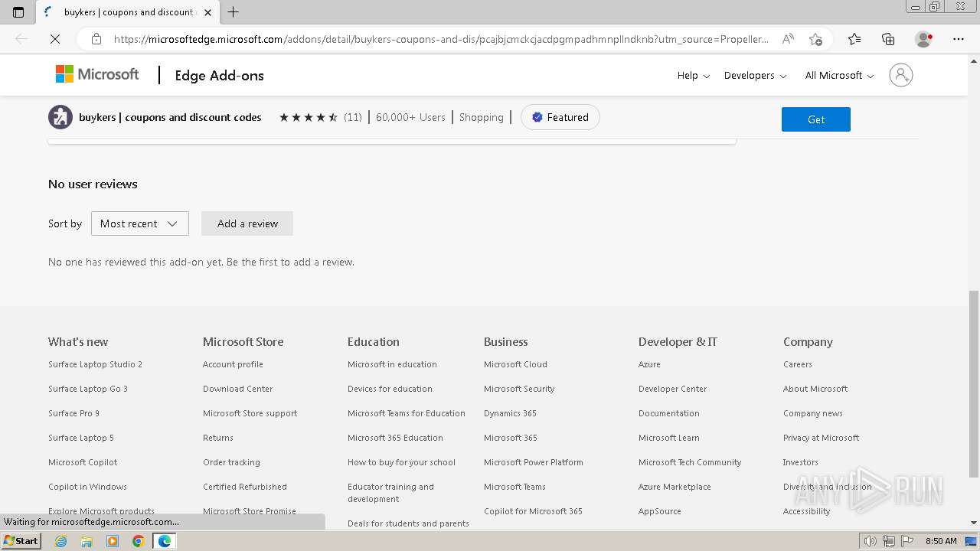This screenshot has height=551, width=980.
Task: Open the Windows Start menu
Action: click(21, 541)
